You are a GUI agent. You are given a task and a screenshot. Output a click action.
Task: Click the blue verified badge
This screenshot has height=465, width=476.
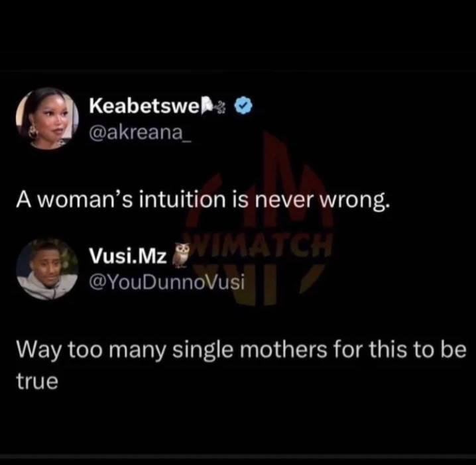point(243,105)
